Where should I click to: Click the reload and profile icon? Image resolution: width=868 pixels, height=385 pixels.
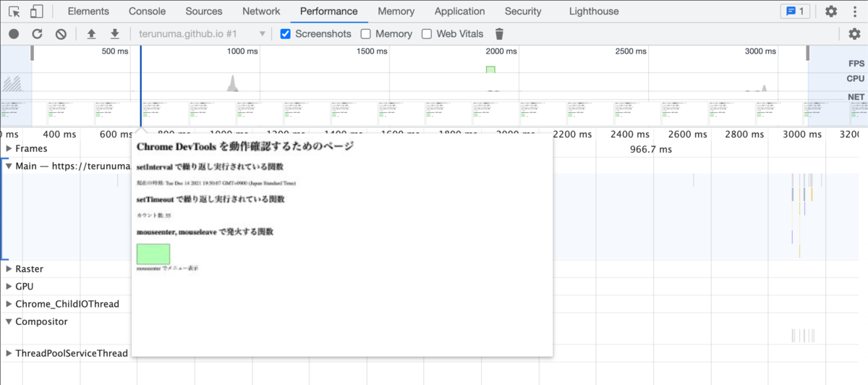[x=38, y=34]
